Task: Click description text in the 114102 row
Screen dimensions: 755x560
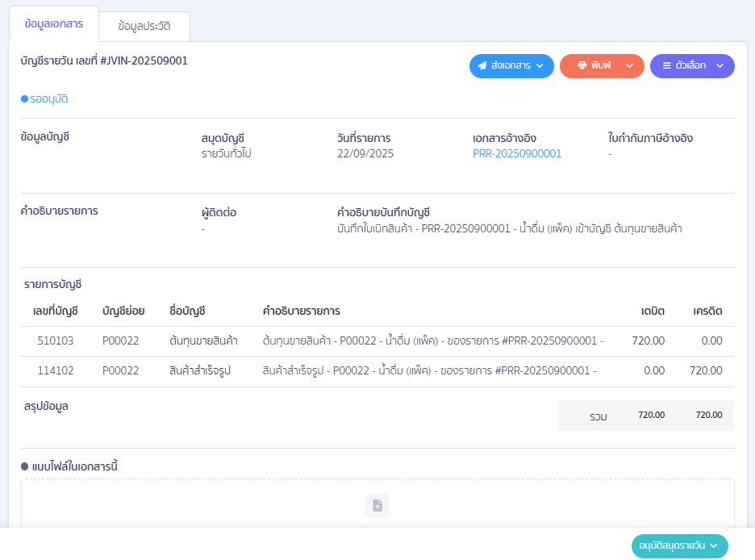Action: click(x=429, y=370)
